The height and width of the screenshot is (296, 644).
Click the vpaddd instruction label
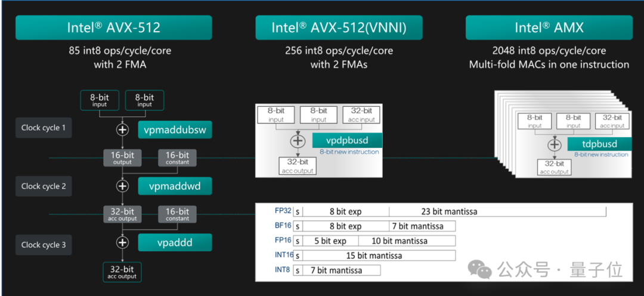point(175,243)
